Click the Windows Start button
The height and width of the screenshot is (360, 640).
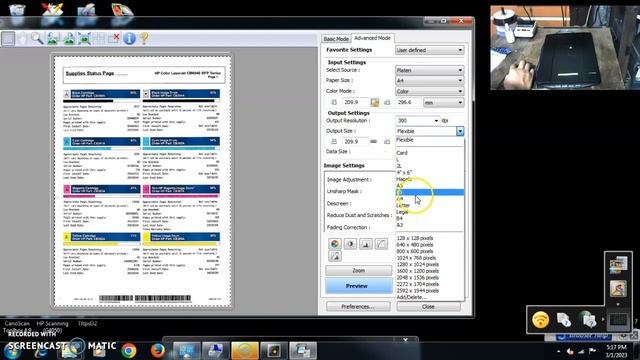tap(12, 351)
